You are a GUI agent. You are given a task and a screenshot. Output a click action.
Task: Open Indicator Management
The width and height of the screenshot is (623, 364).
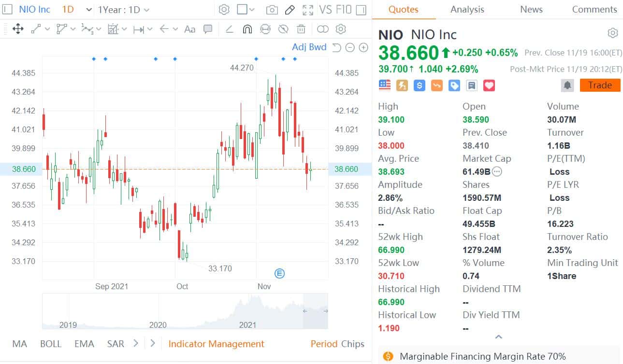click(x=216, y=344)
